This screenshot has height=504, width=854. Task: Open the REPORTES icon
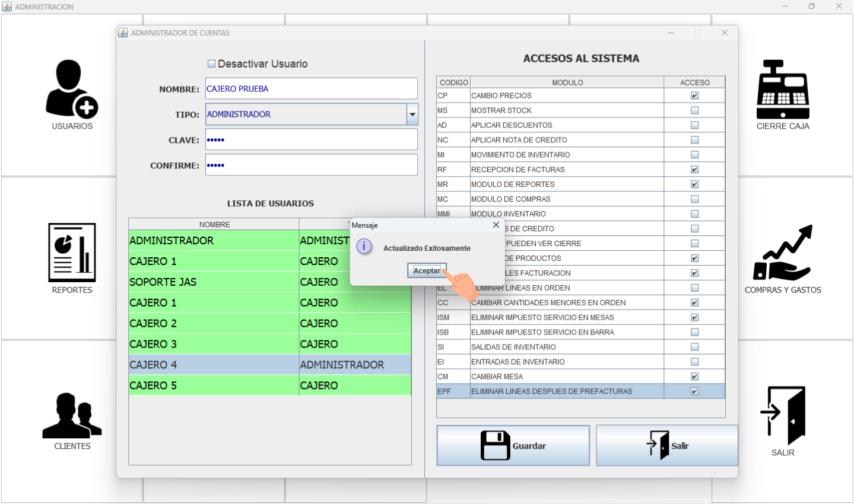(x=72, y=253)
